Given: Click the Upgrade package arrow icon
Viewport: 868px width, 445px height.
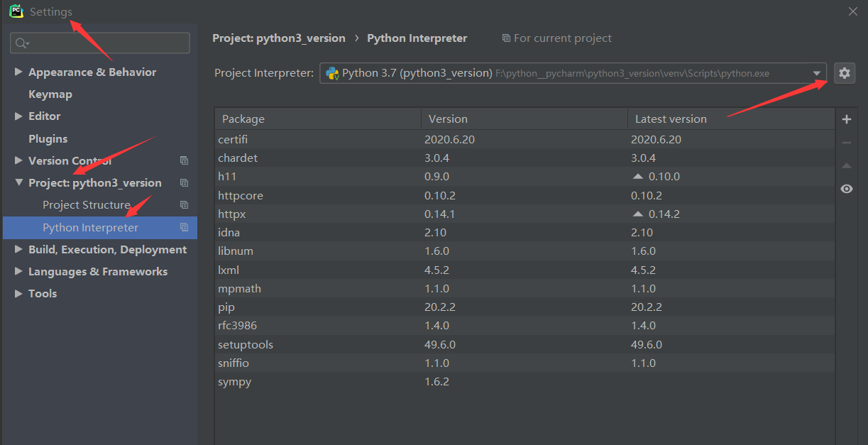Looking at the screenshot, I should point(846,165).
